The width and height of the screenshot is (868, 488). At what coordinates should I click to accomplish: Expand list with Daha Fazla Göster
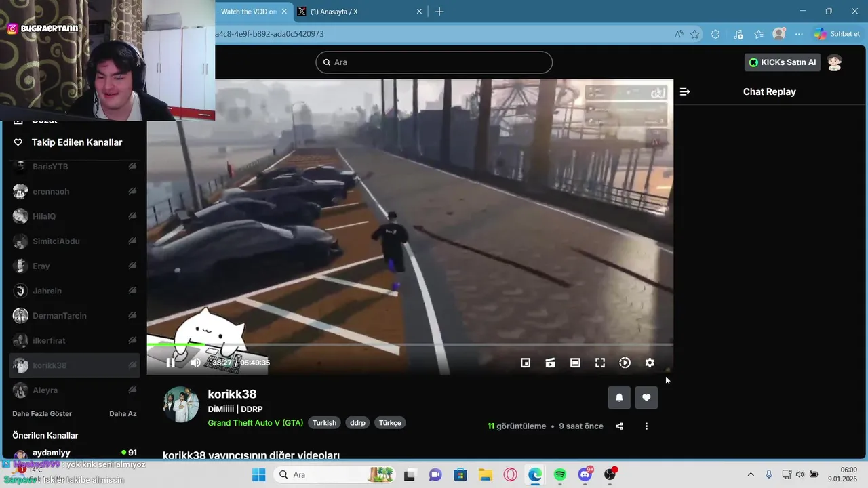42,413
